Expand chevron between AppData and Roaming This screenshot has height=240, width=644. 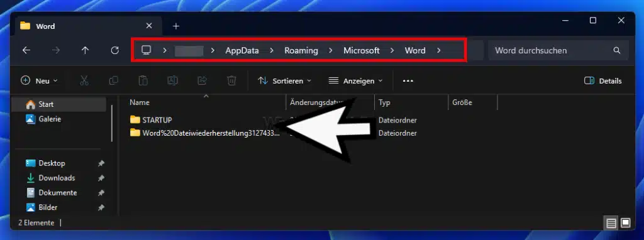pyautogui.click(x=272, y=50)
